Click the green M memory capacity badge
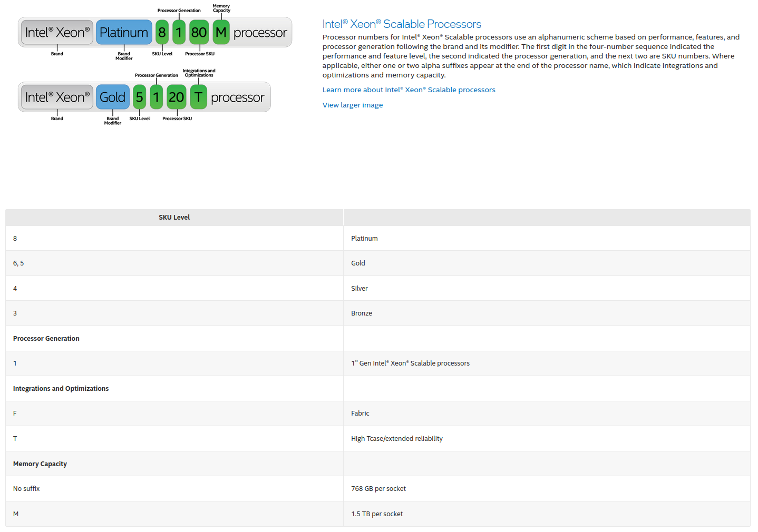 [221, 33]
